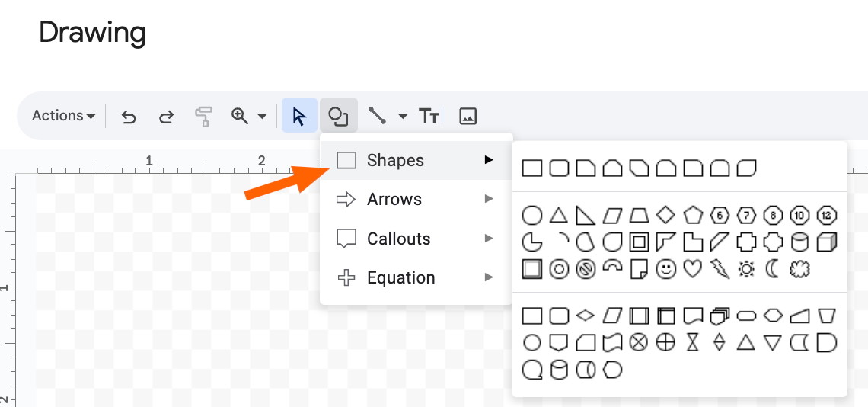Screen dimensions: 868x407
Task: Select the Text box tool
Action: point(429,116)
